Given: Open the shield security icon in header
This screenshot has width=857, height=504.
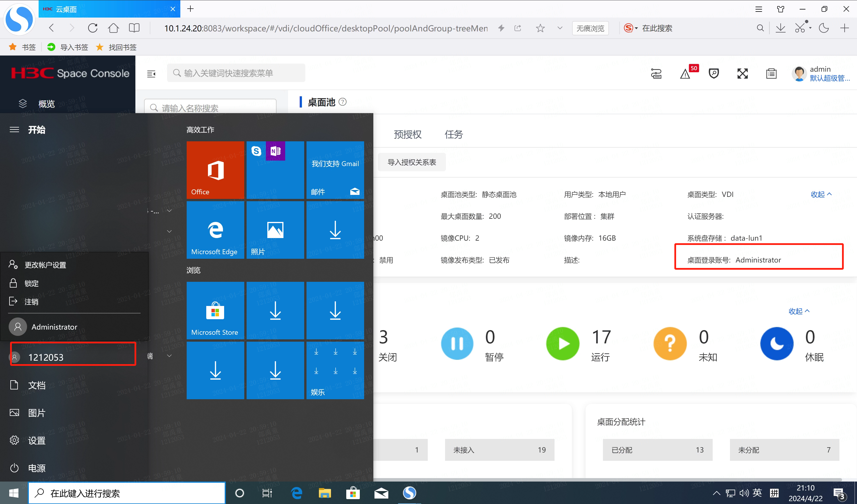Looking at the screenshot, I should [714, 73].
